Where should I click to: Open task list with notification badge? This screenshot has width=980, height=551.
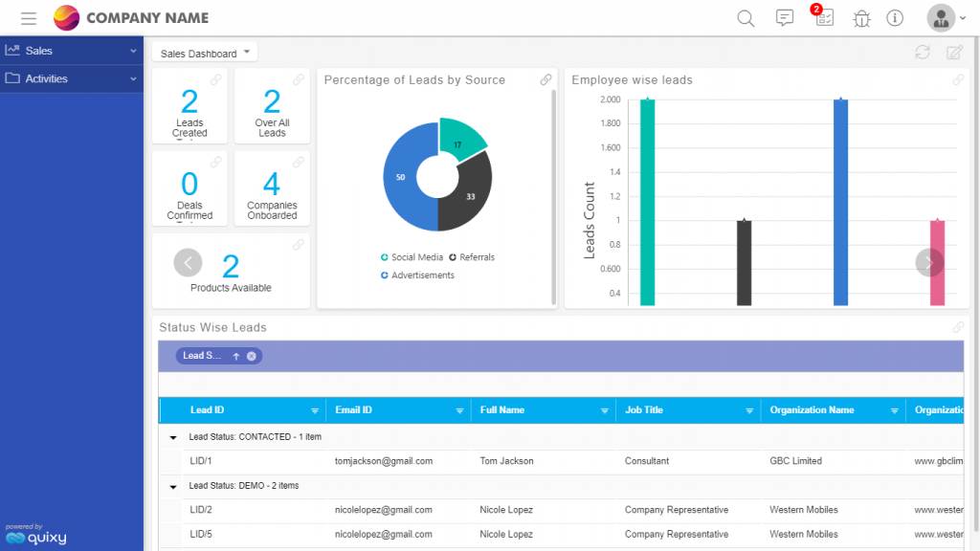[x=824, y=18]
